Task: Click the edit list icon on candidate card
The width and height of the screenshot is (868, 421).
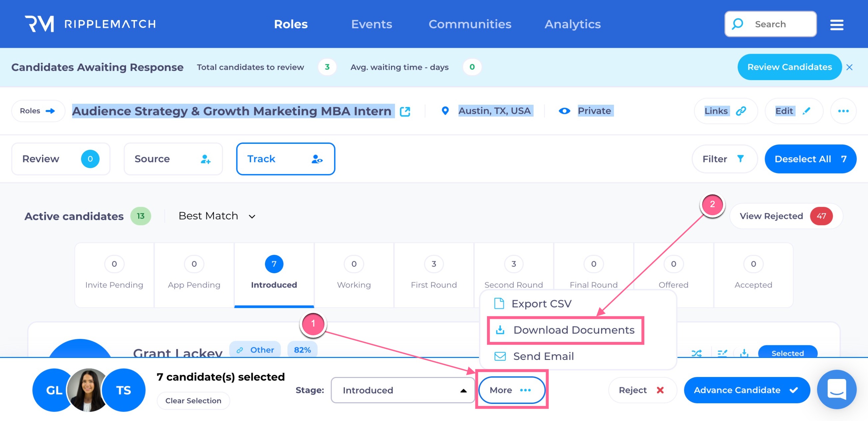Action: click(722, 353)
